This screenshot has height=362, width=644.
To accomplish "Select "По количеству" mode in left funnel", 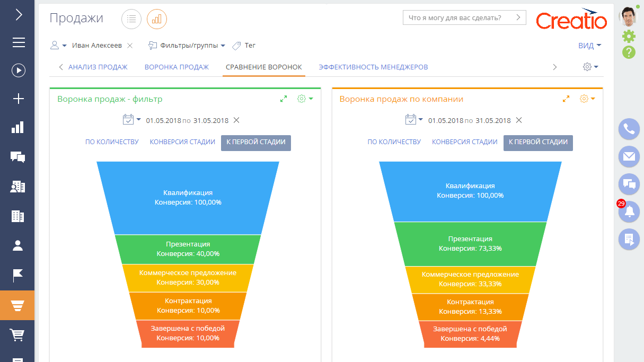I will tap(112, 142).
